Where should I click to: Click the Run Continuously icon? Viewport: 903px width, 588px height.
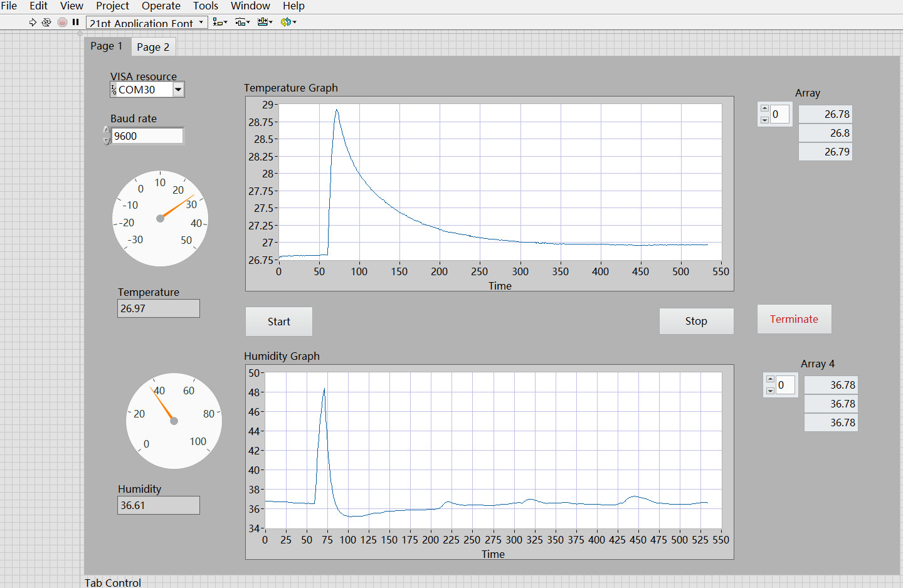[x=46, y=22]
